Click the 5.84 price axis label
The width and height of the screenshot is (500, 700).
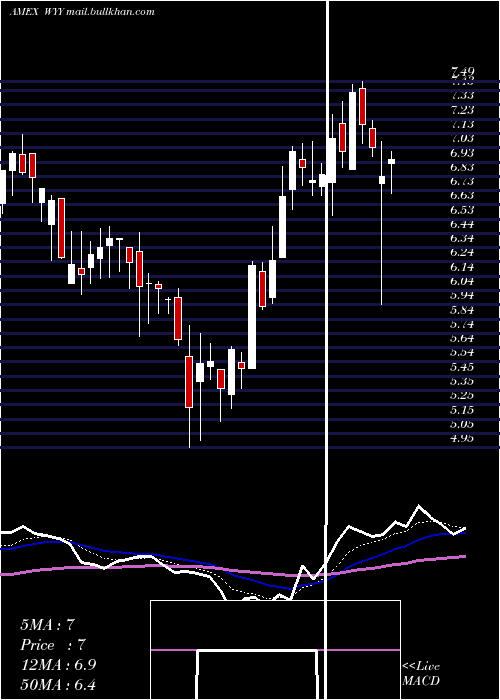(462, 310)
